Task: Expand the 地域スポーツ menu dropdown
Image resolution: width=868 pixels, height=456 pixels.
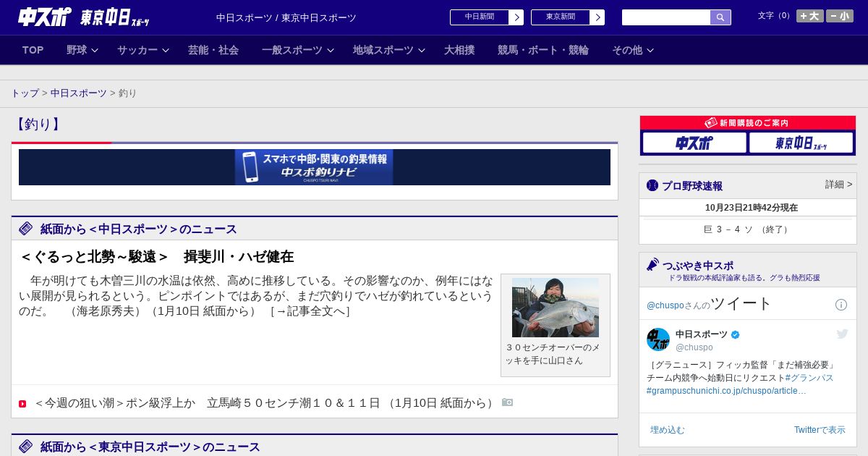Action: pos(389,50)
